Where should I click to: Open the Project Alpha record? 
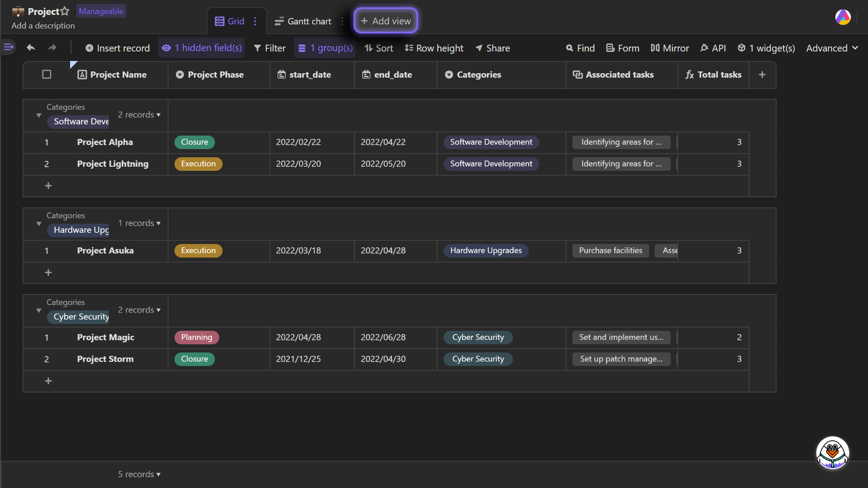coord(105,142)
